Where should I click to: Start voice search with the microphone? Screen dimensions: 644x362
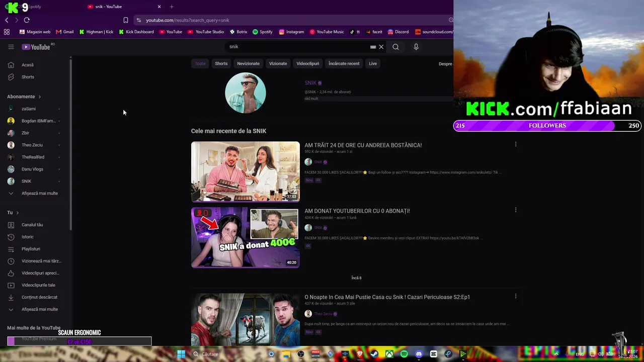(416, 47)
